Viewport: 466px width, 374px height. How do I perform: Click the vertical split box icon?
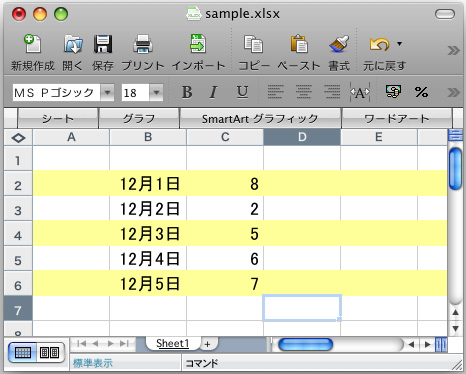(x=455, y=135)
